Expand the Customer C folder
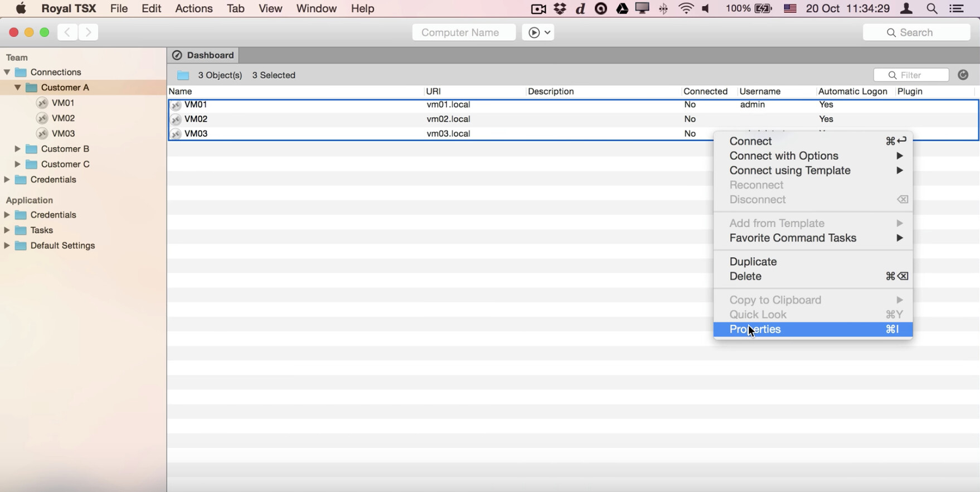This screenshot has width=980, height=492. [x=17, y=164]
